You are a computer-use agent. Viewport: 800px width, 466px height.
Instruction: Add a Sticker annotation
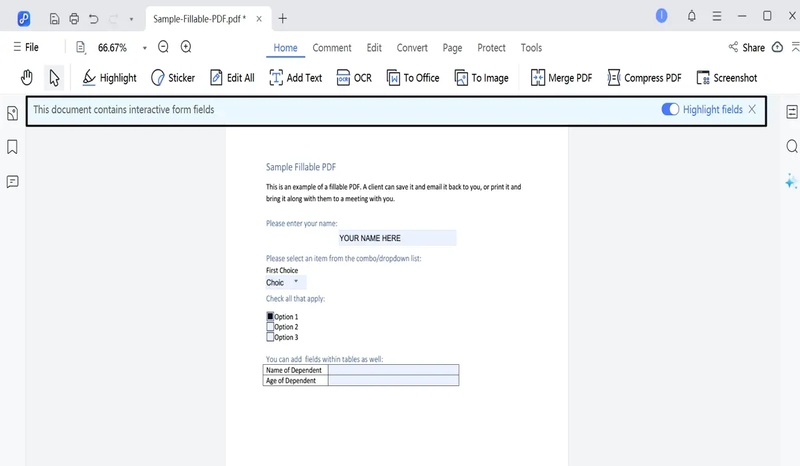173,78
